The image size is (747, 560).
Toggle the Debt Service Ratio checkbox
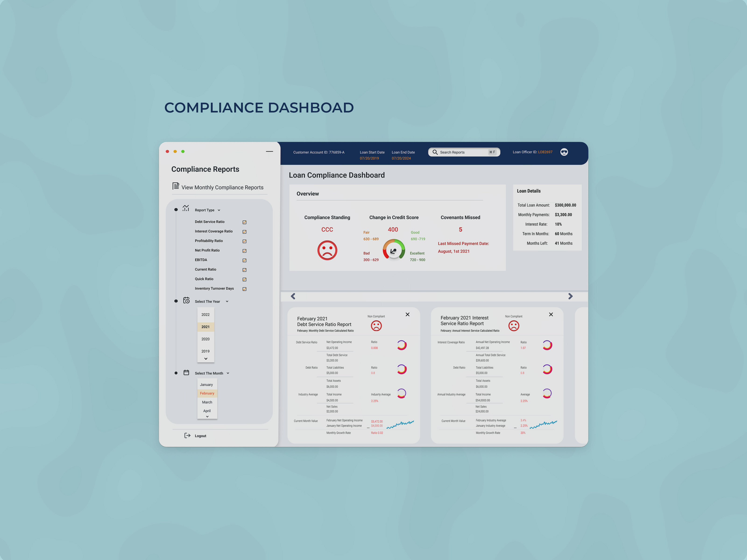tap(244, 222)
